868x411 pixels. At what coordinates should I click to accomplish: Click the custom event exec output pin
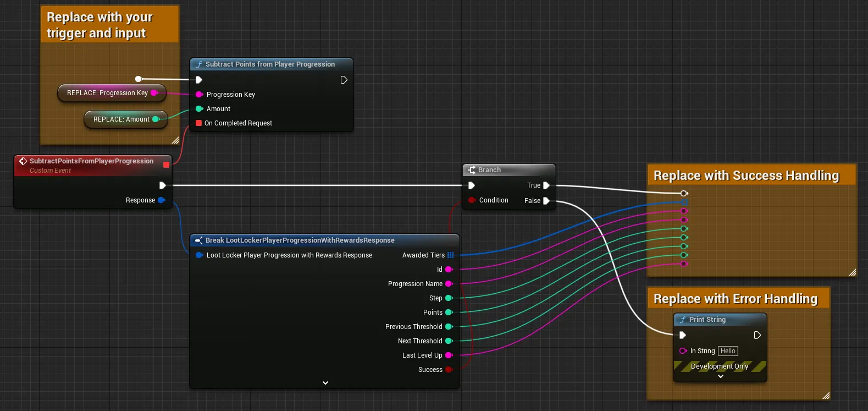coord(162,185)
